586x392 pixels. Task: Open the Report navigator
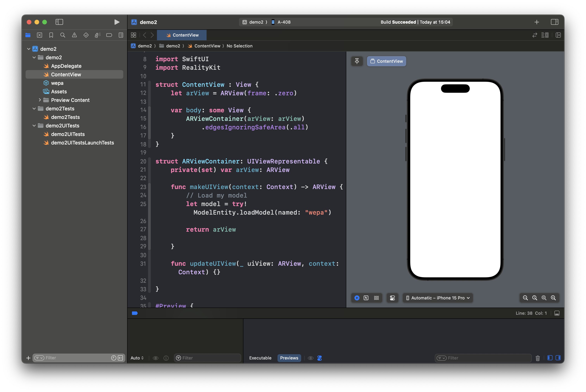click(x=121, y=35)
